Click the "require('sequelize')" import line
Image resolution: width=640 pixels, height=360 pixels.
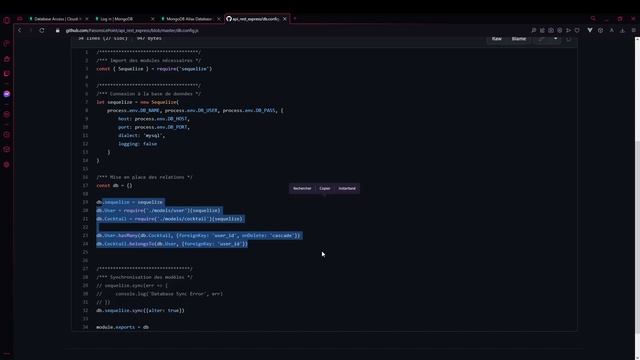tap(154, 69)
